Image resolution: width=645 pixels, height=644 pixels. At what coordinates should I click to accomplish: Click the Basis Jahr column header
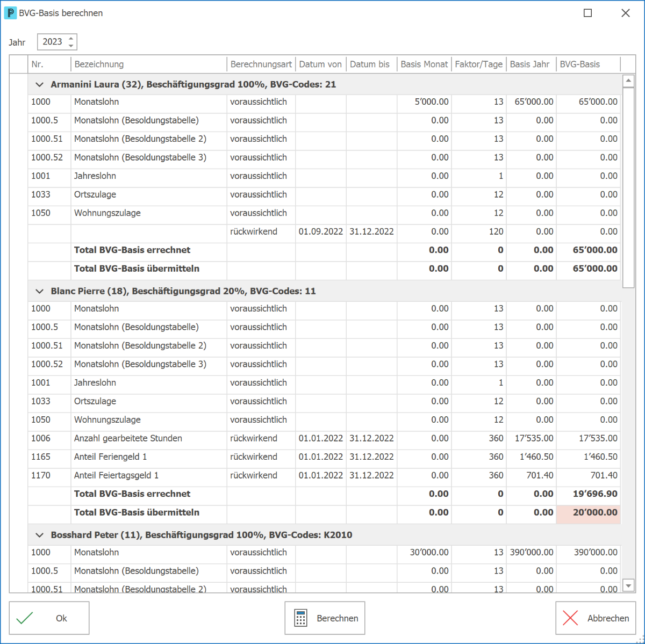[531, 64]
